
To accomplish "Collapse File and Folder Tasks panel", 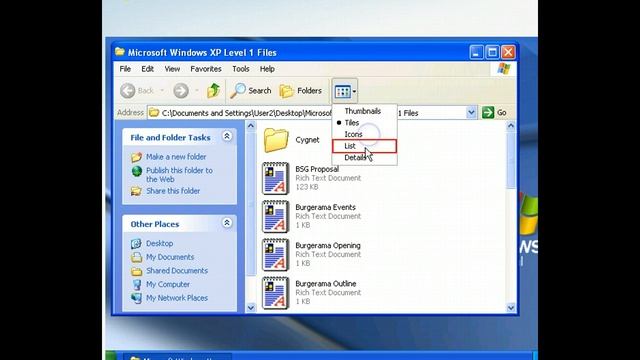I will [227, 136].
